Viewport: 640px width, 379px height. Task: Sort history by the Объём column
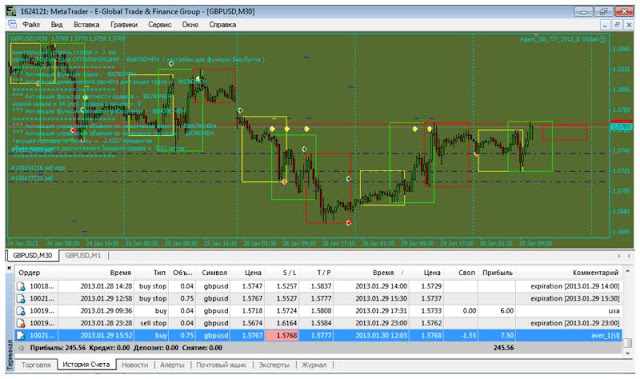click(182, 273)
